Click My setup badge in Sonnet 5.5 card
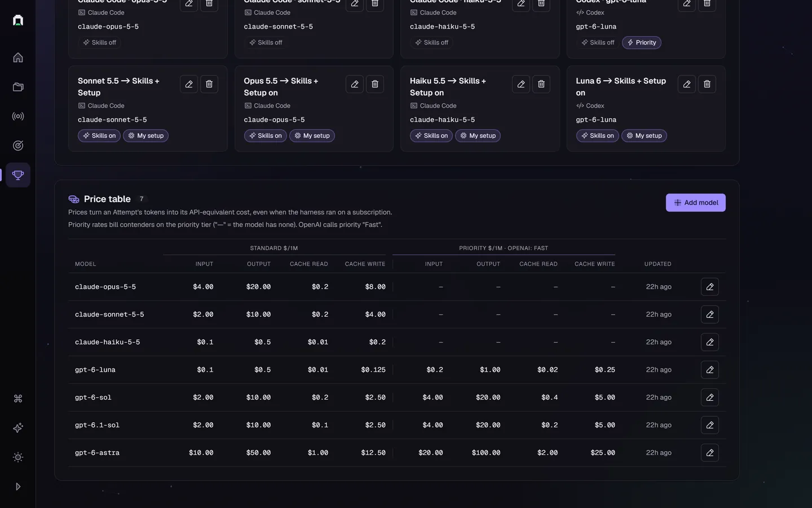The image size is (812, 508). [146, 135]
